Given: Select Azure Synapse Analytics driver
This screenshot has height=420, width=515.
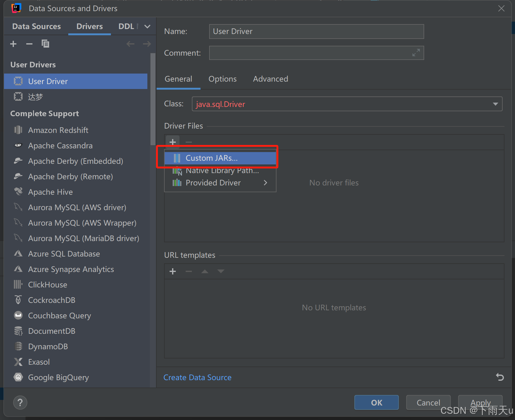Looking at the screenshot, I should point(76,269).
